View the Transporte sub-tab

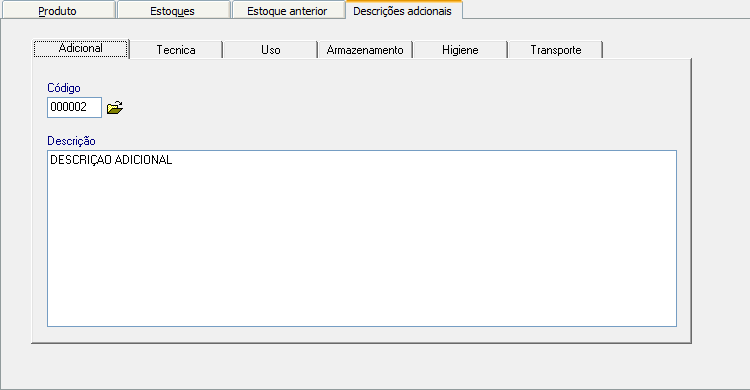(556, 50)
